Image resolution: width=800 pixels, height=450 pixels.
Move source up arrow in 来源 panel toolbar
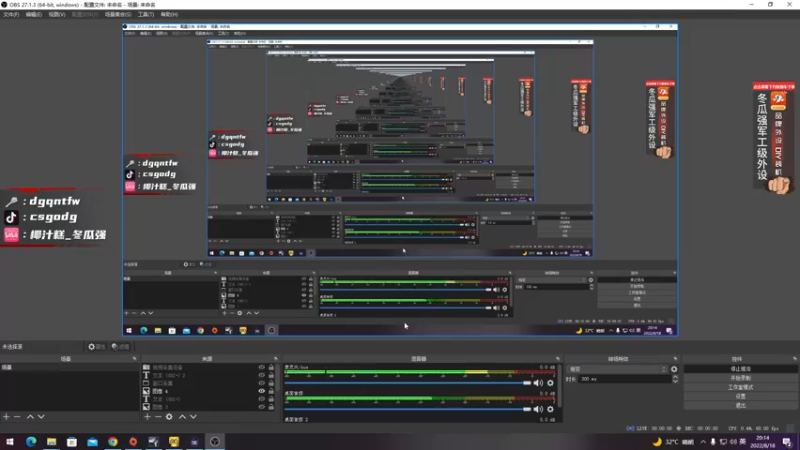coord(182,417)
